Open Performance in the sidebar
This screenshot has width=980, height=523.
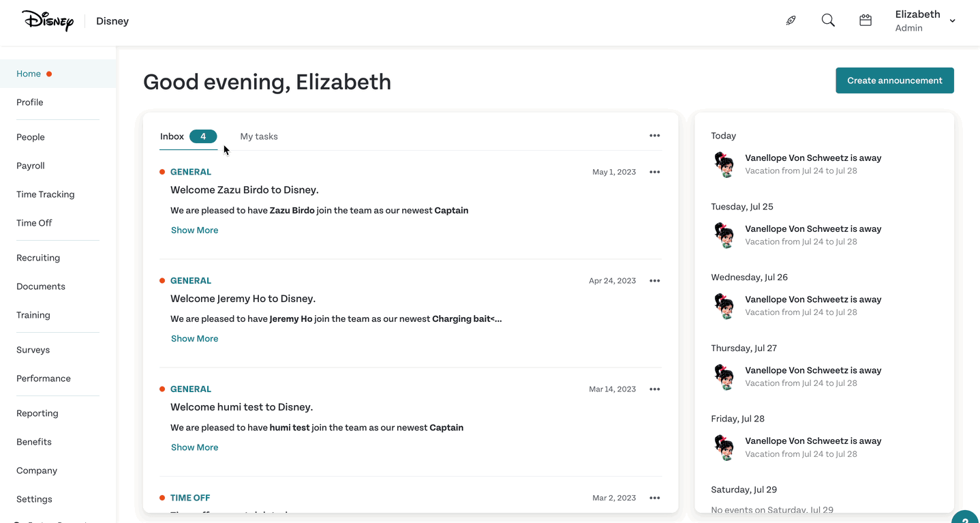44,378
